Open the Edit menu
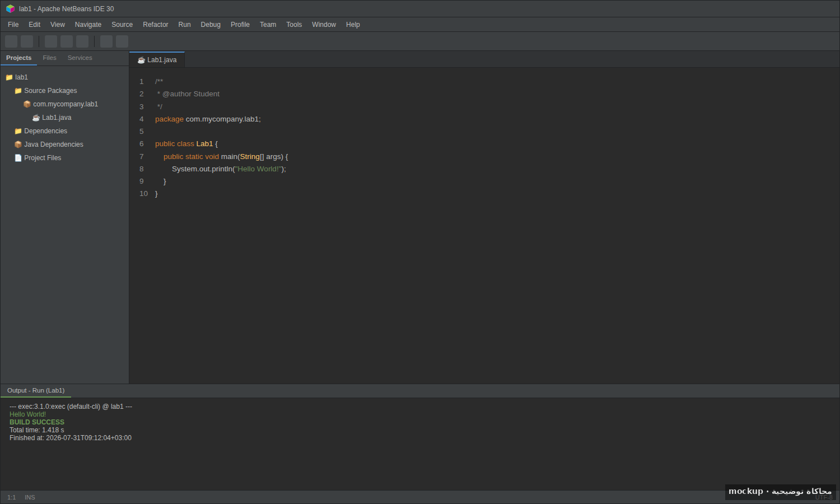The image size is (840, 504). [x=35, y=25]
